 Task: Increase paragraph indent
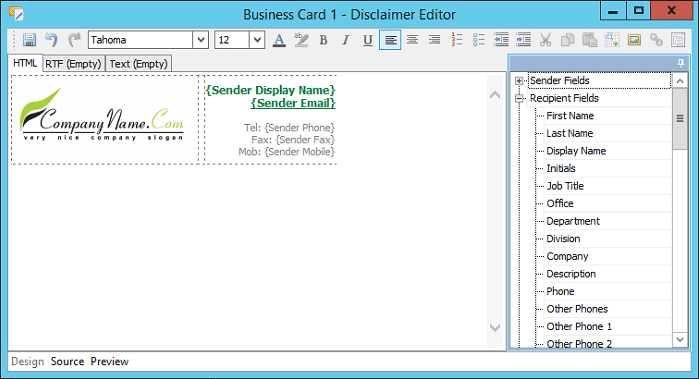(523, 40)
